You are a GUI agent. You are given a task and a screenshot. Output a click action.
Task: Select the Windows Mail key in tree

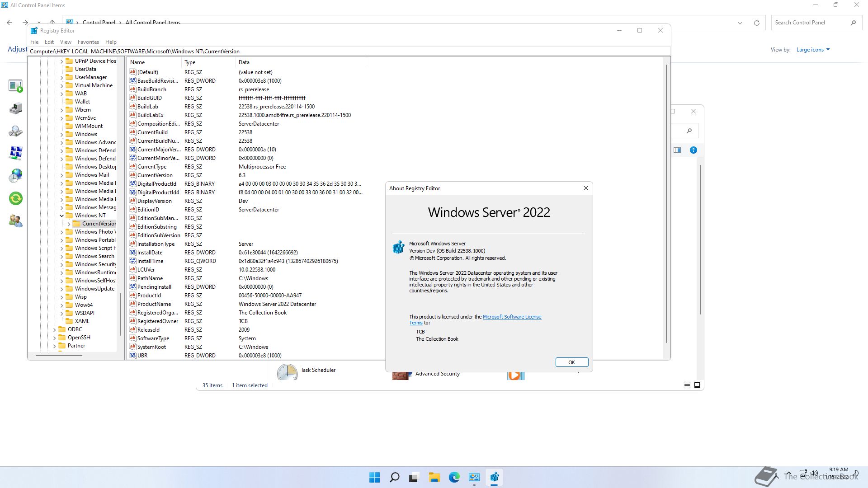click(92, 175)
